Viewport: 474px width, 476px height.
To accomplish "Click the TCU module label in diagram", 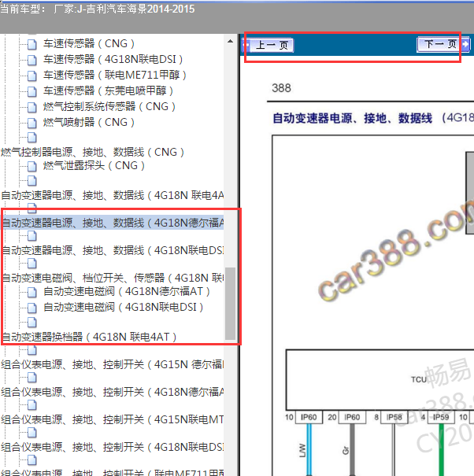I will 419,379.
